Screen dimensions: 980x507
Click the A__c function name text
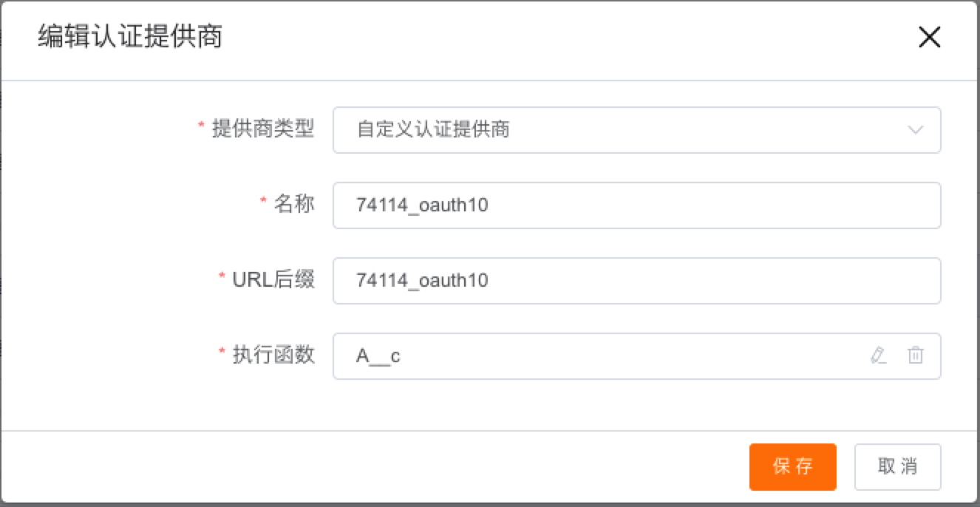pos(378,356)
